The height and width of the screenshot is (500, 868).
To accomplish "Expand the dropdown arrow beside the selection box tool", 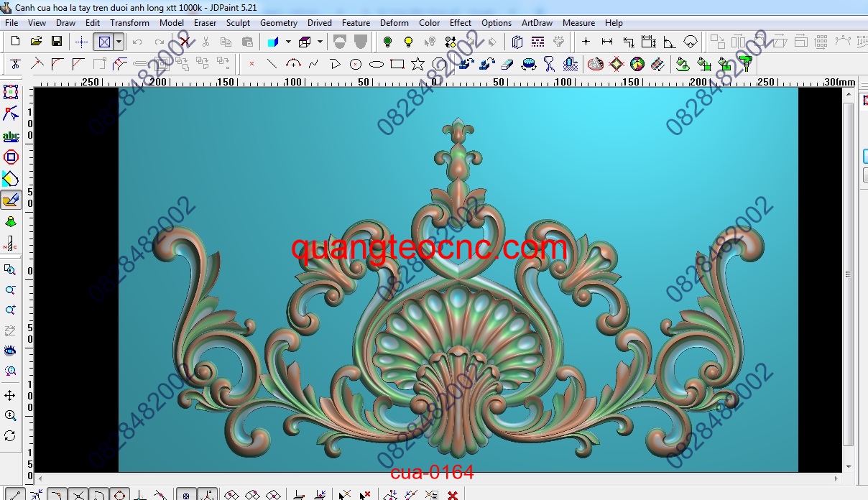I will (119, 42).
